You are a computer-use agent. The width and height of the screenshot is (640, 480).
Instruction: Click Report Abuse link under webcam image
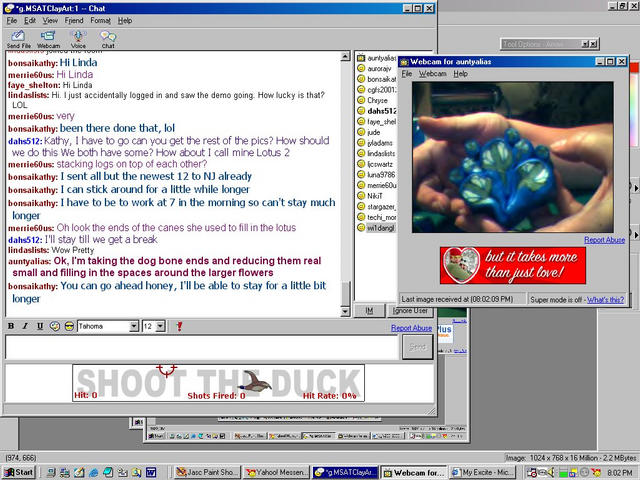[x=604, y=240]
